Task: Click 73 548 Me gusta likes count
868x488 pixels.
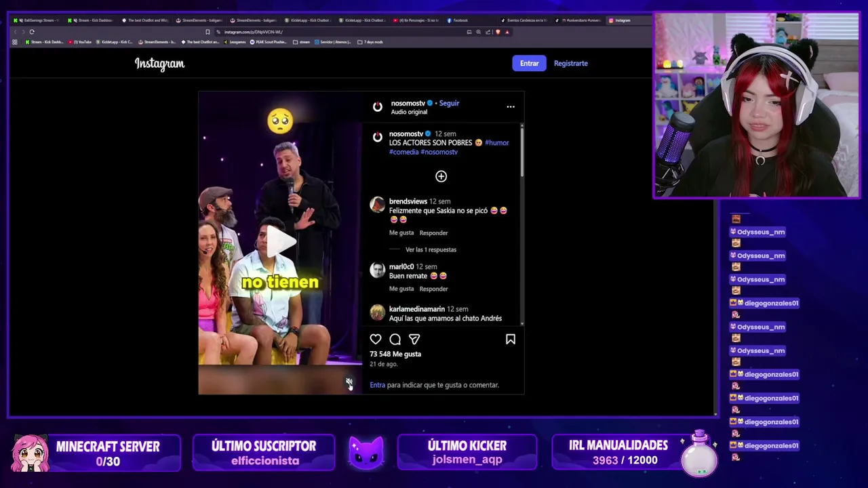Action: (x=395, y=354)
